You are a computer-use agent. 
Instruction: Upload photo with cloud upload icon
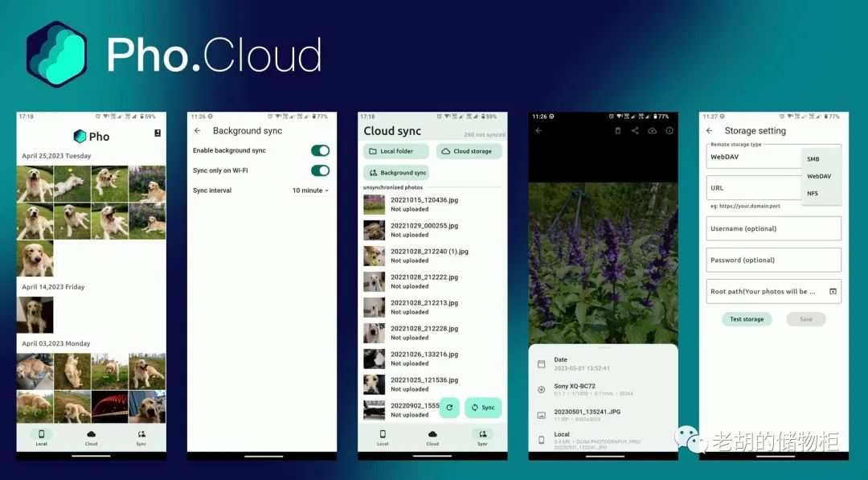pyautogui.click(x=652, y=131)
